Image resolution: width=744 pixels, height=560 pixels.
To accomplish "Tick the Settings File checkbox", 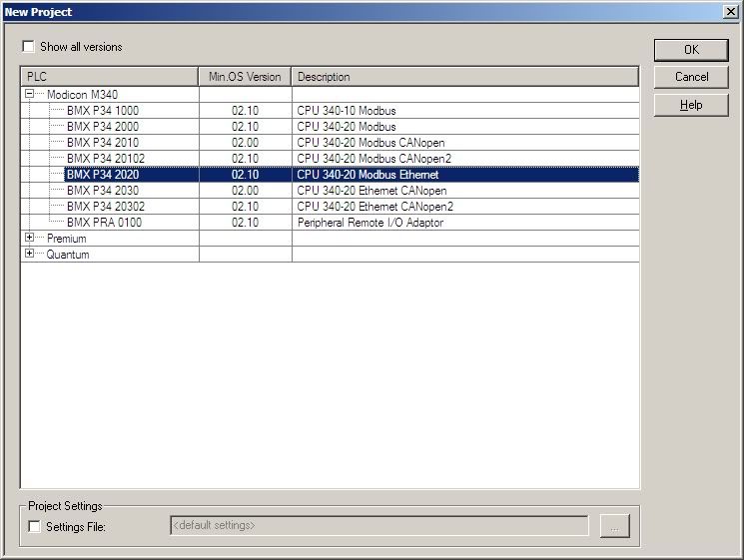I will pyautogui.click(x=34, y=526).
